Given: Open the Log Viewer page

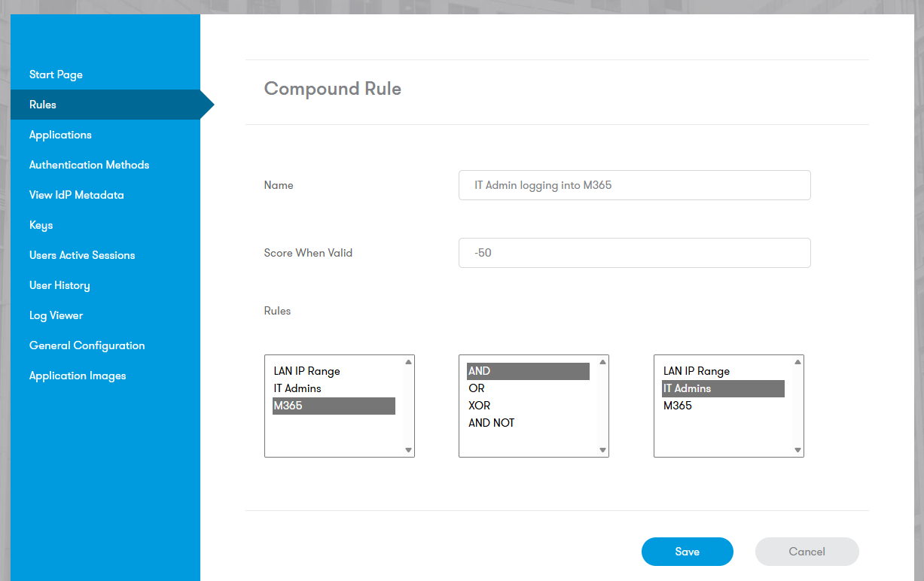Looking at the screenshot, I should click(x=56, y=315).
